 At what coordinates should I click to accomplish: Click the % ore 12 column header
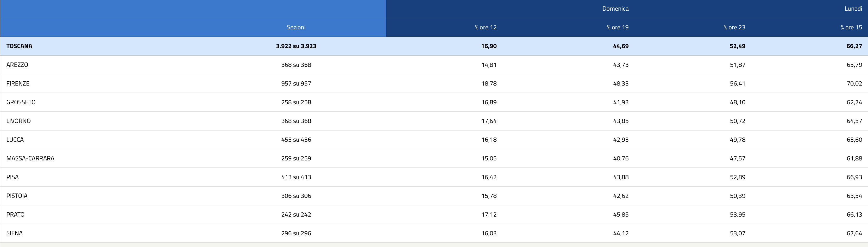[486, 27]
